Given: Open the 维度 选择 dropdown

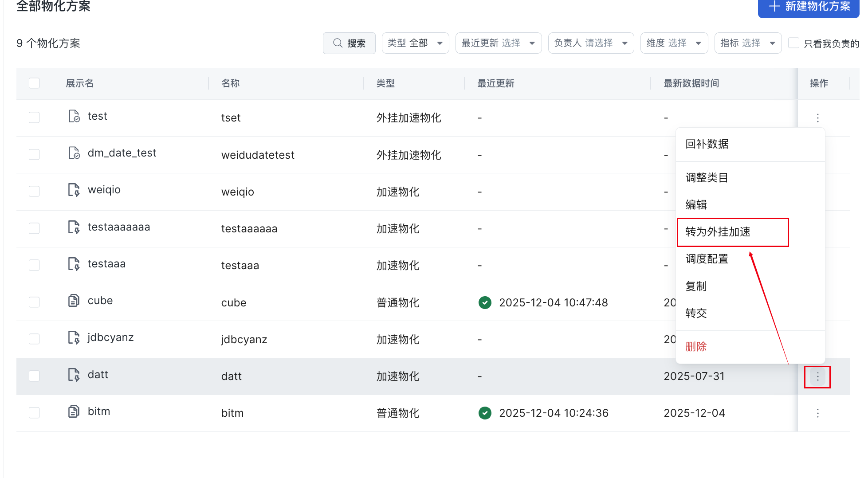Looking at the screenshot, I should click(674, 43).
